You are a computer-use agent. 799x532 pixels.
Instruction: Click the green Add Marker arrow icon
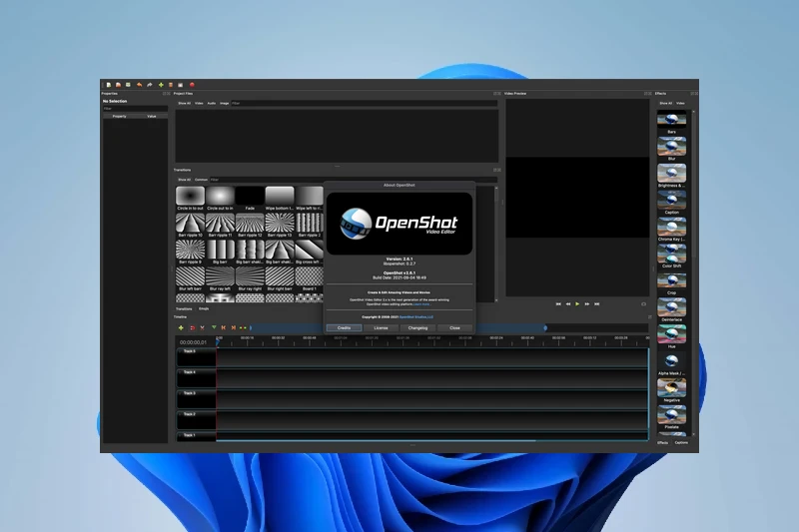[x=214, y=327]
